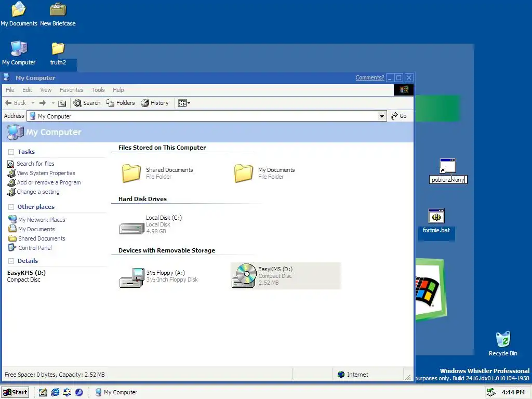Screen dimensions: 532x399
Task: Click the taskbar clock 4:44 PM
Action: pyautogui.click(x=513, y=393)
